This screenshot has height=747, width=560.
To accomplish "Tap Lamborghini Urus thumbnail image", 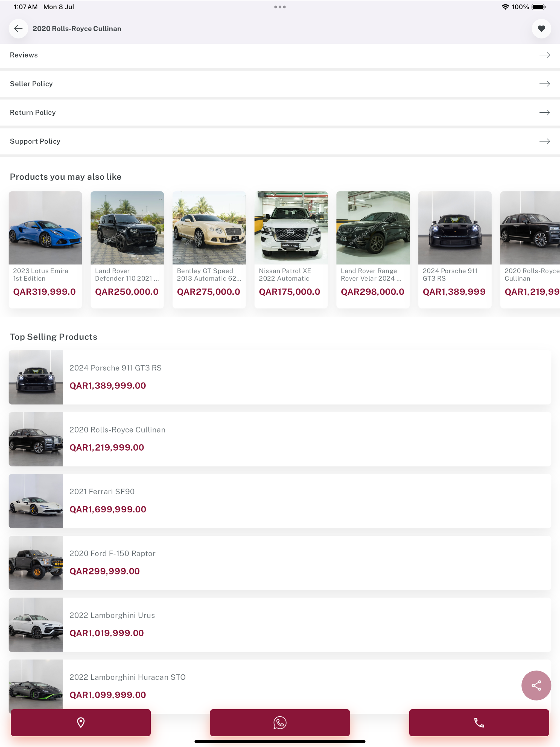I will (x=36, y=625).
